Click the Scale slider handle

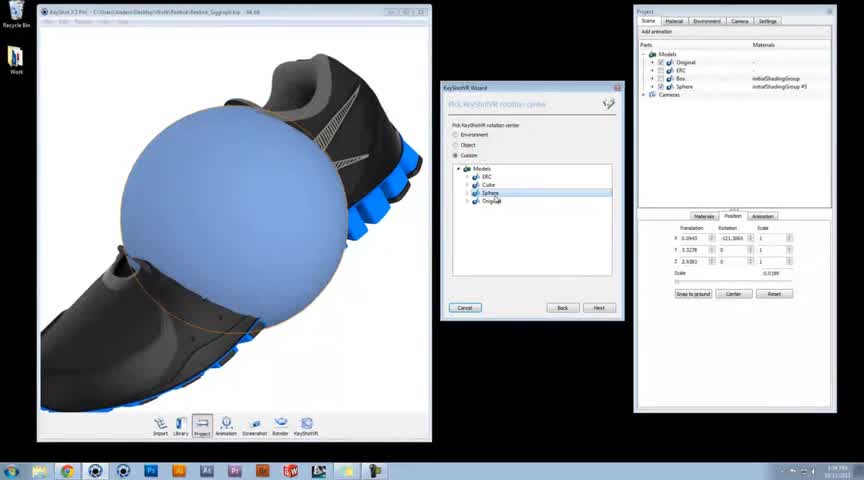[677, 282]
